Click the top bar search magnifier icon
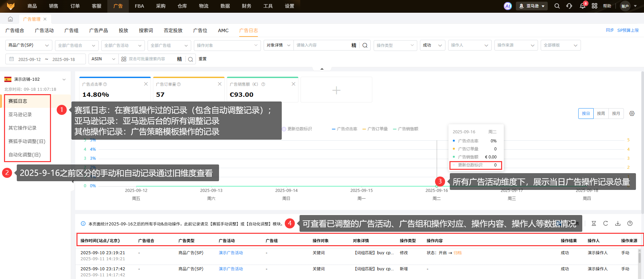Screen dimensions: 644x279 tap(557, 6)
